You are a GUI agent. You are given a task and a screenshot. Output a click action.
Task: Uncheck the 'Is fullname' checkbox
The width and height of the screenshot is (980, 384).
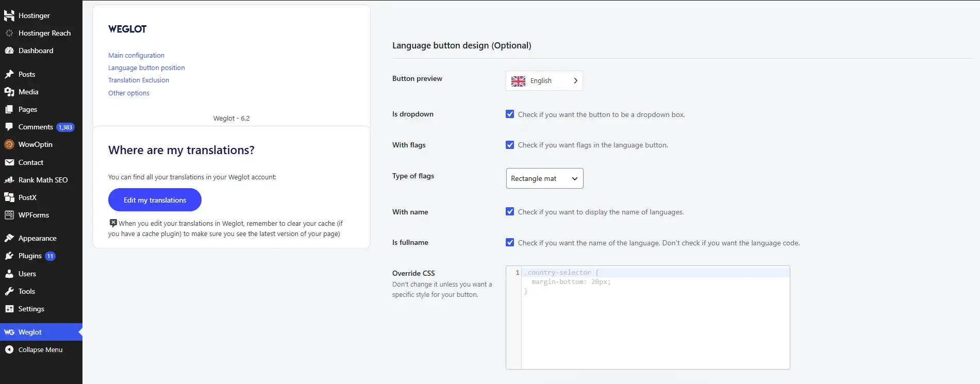(x=510, y=242)
